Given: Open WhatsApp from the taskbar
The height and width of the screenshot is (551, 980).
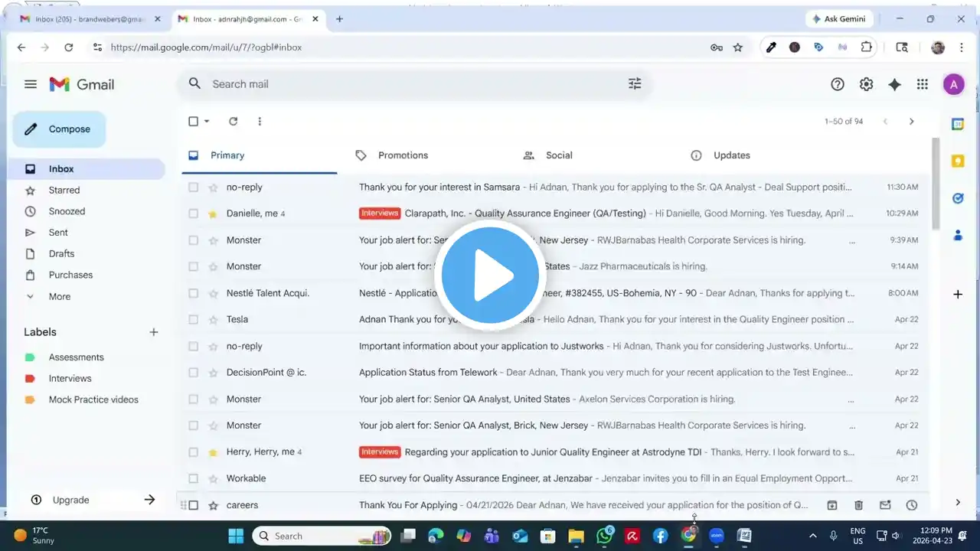Looking at the screenshot, I should [x=605, y=536].
